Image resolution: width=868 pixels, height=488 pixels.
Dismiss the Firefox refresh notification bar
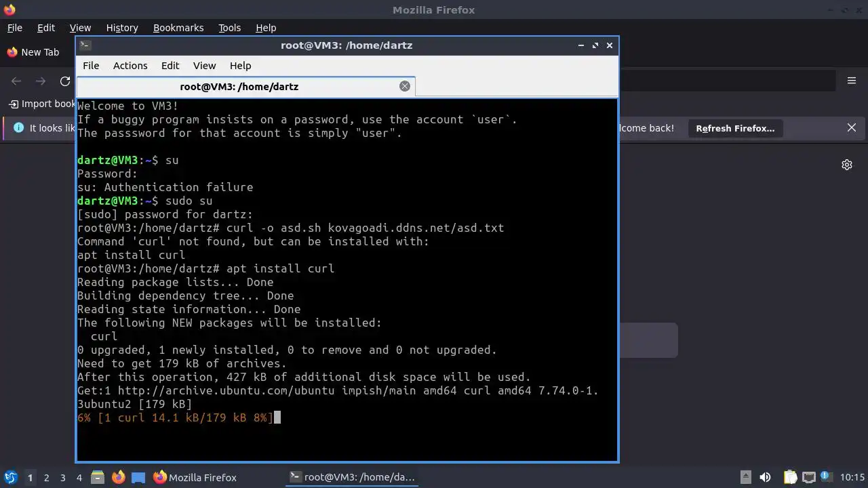pos(852,127)
